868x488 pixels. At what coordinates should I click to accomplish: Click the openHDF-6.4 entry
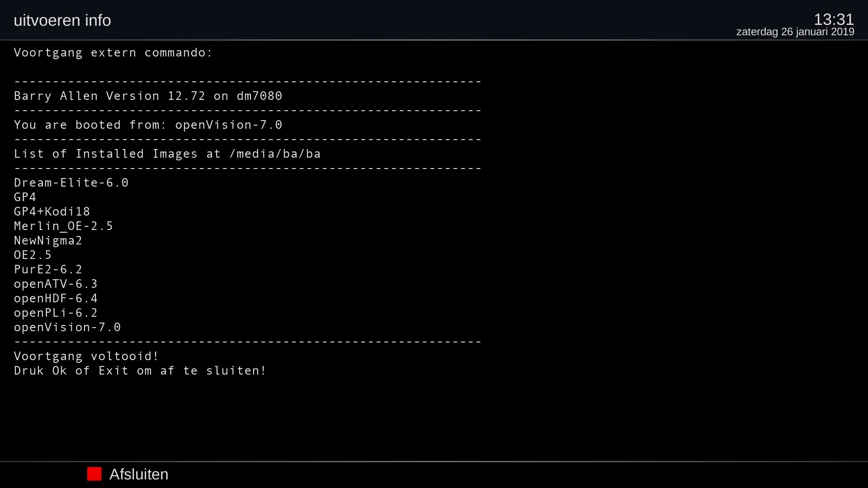(56, 299)
